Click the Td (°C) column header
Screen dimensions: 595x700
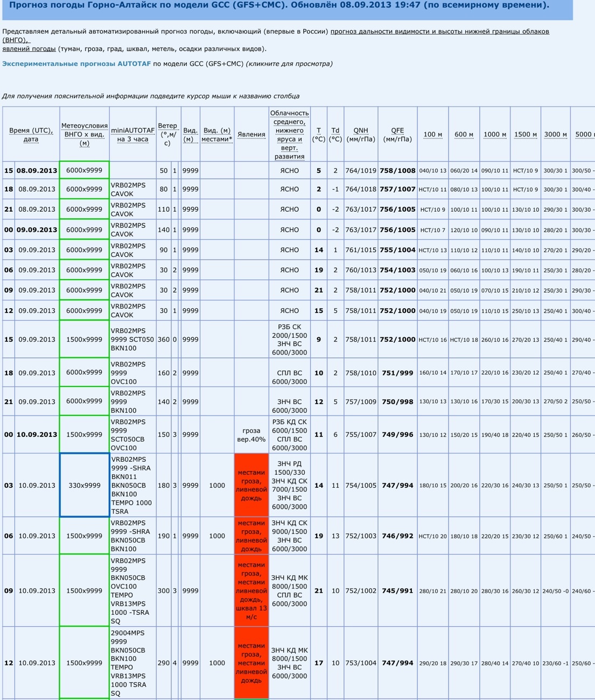tap(335, 135)
